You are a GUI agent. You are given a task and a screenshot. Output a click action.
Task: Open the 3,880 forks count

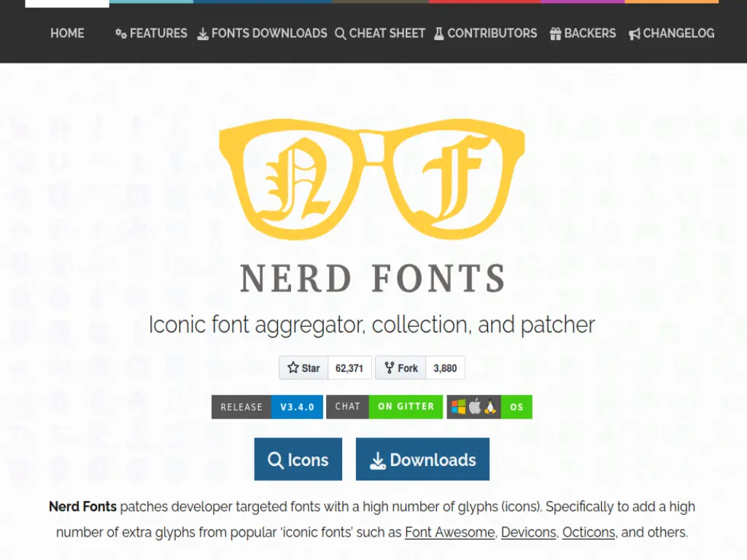445,368
